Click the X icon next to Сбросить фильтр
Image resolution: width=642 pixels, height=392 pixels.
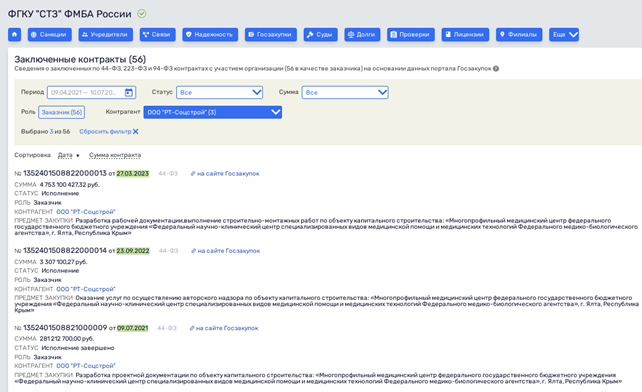tap(136, 131)
